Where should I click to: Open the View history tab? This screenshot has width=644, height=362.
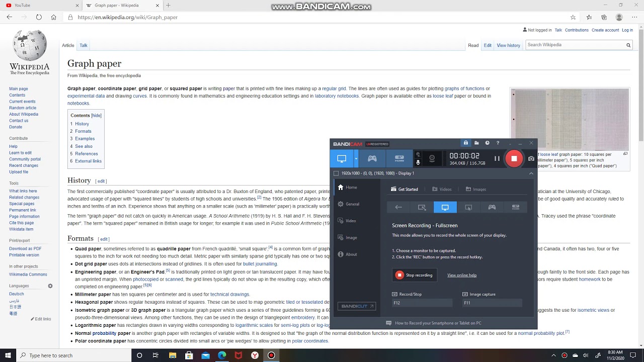509,45
